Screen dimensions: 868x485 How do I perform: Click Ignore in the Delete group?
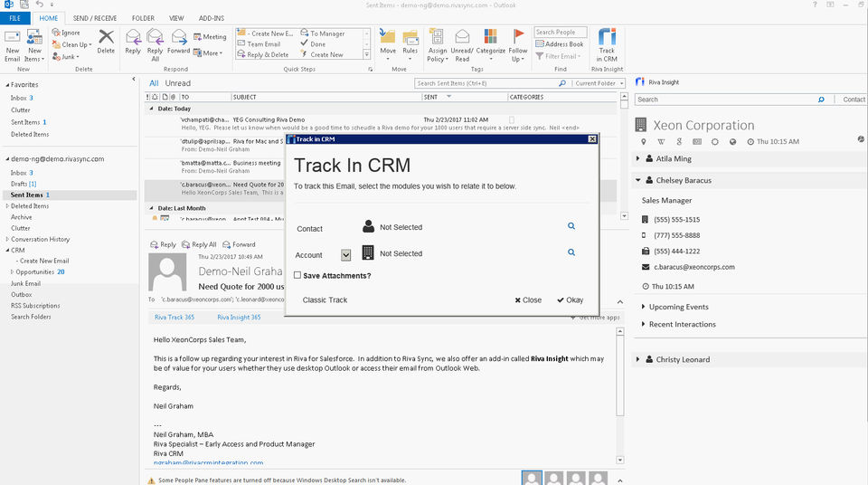click(66, 33)
